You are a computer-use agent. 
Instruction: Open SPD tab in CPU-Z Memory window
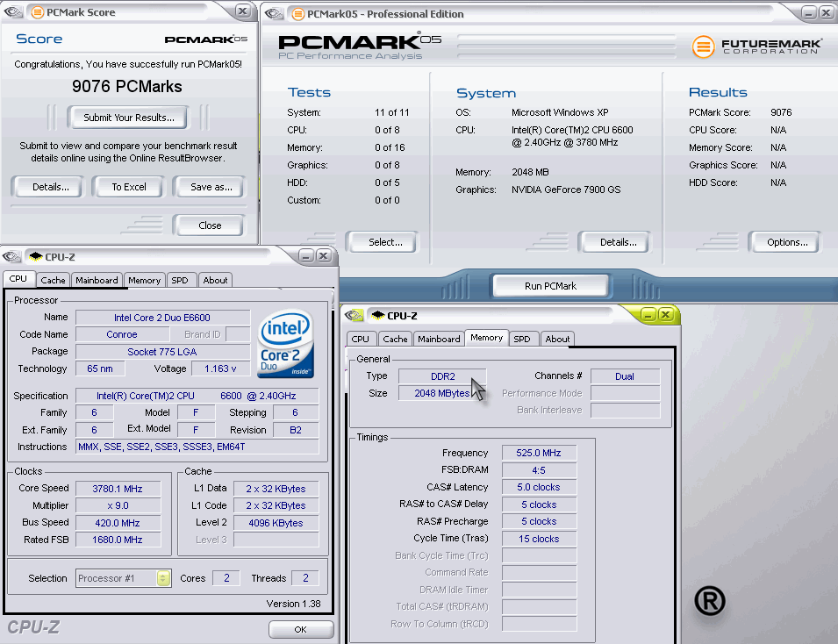pyautogui.click(x=522, y=339)
